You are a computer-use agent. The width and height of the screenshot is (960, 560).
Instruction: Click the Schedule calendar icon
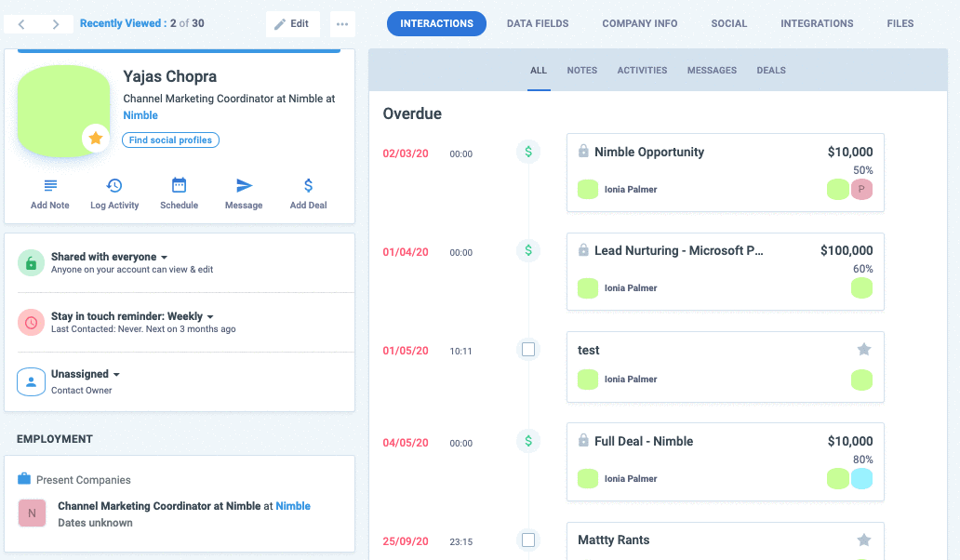pyautogui.click(x=179, y=186)
